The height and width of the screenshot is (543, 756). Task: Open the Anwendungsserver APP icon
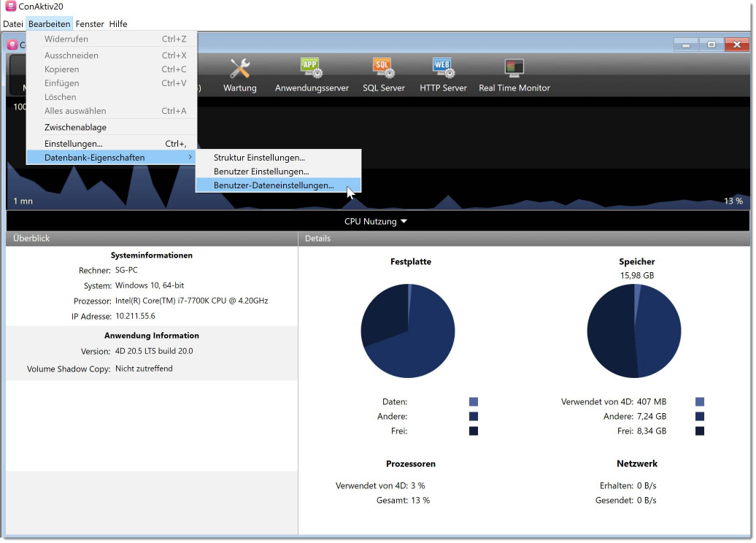(312, 69)
